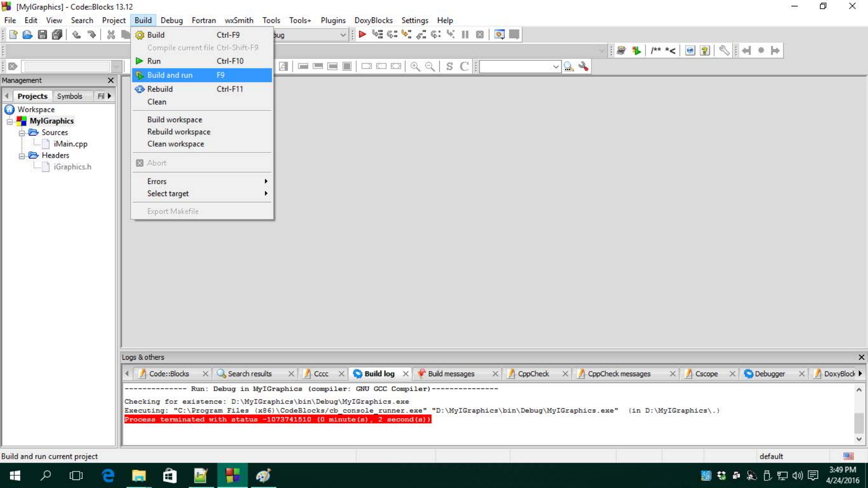Click the Save all files icon

point(57,34)
